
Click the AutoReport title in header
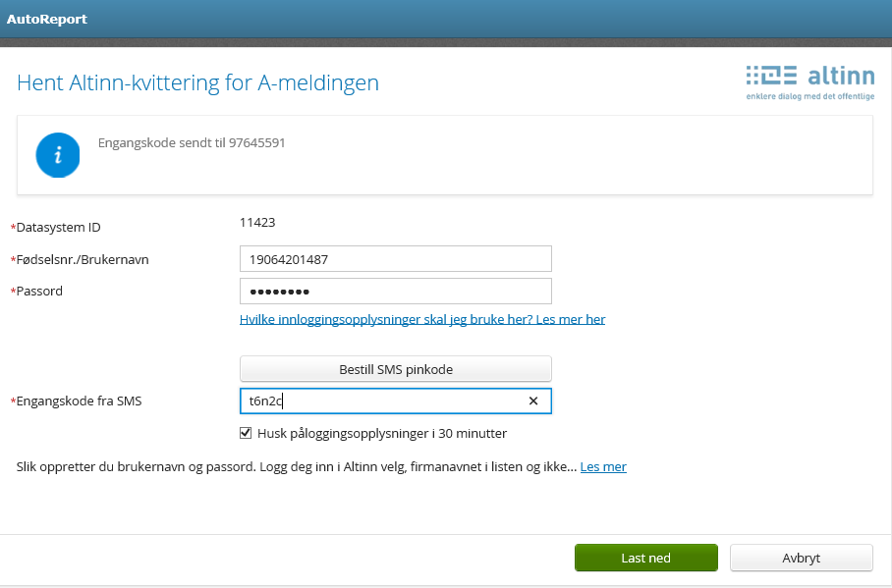click(47, 19)
